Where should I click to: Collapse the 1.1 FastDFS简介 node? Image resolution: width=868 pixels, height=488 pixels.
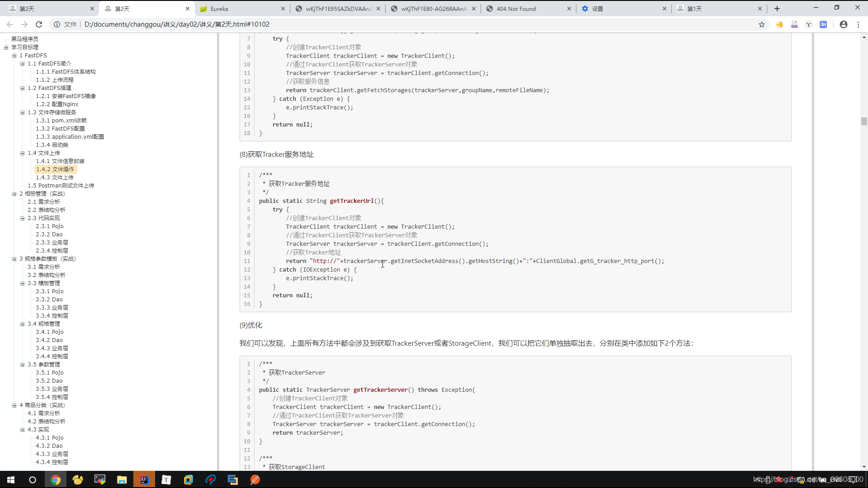pyautogui.click(x=22, y=64)
